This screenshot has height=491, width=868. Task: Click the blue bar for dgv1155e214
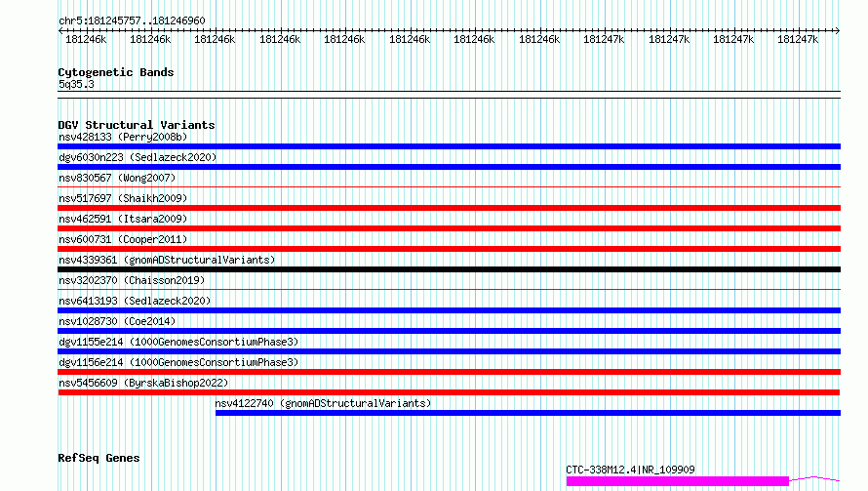click(x=449, y=351)
